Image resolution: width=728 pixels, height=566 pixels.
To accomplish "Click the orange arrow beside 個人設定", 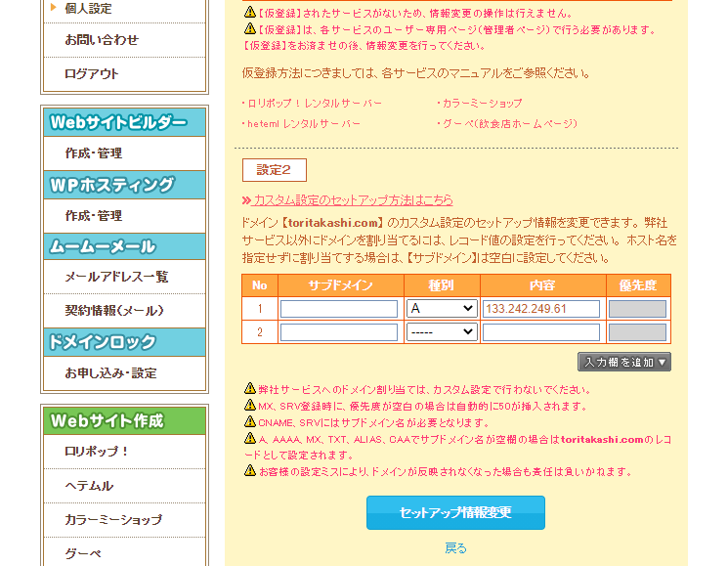I will [54, 7].
